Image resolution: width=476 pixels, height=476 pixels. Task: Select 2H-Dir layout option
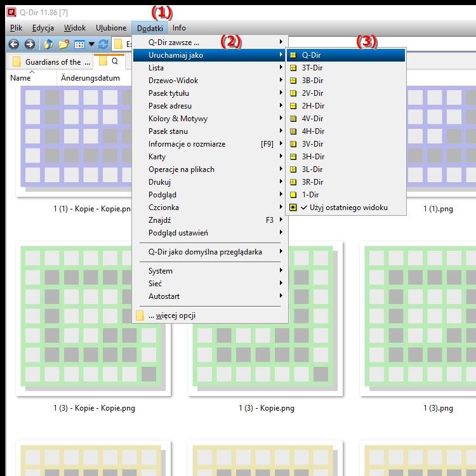coord(346,106)
